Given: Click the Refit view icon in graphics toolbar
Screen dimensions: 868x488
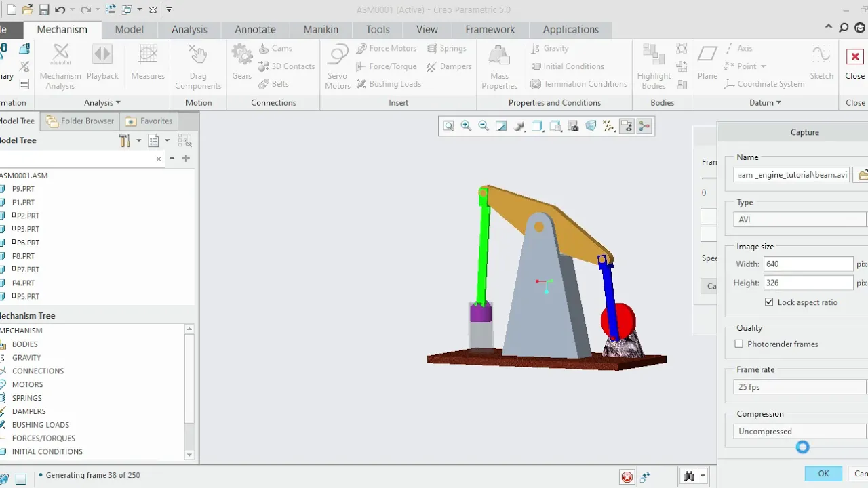Looking at the screenshot, I should 449,126.
